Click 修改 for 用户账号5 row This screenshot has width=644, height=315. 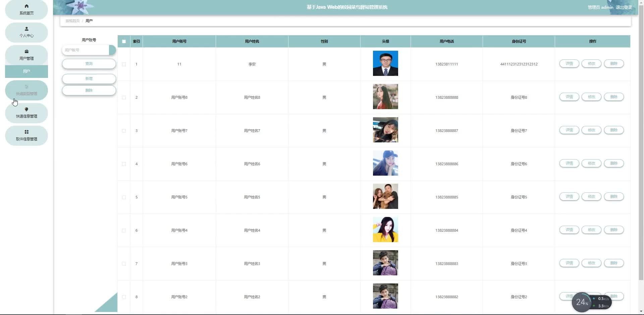591,196
